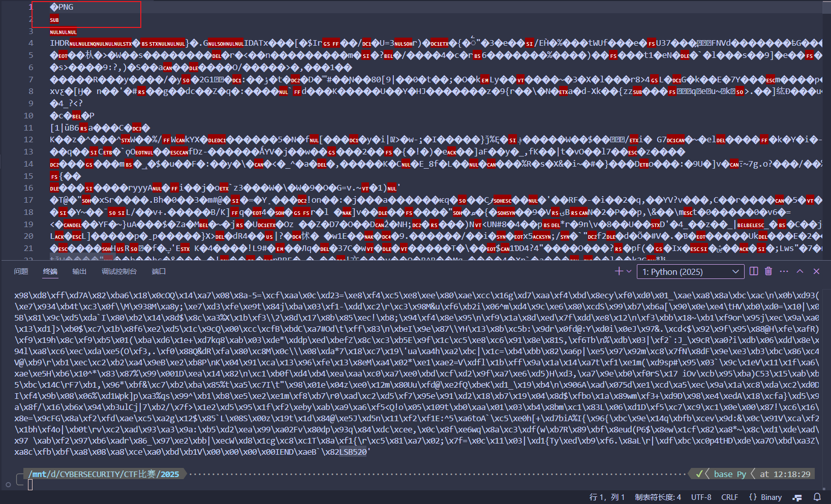The image size is (831, 504).
Task: Open the launch profile chevron beside the plus
Action: pyautogui.click(x=629, y=271)
